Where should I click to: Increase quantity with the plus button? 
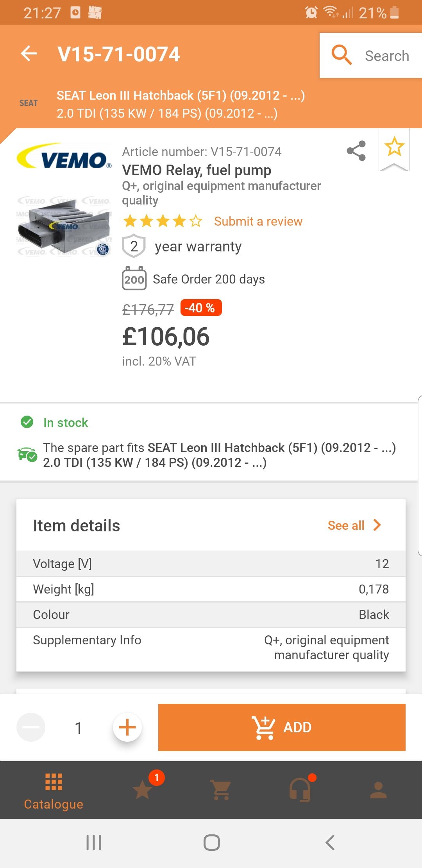click(x=127, y=728)
